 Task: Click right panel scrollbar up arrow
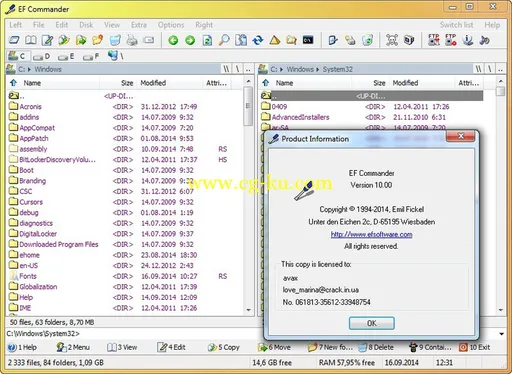pyautogui.click(x=500, y=81)
